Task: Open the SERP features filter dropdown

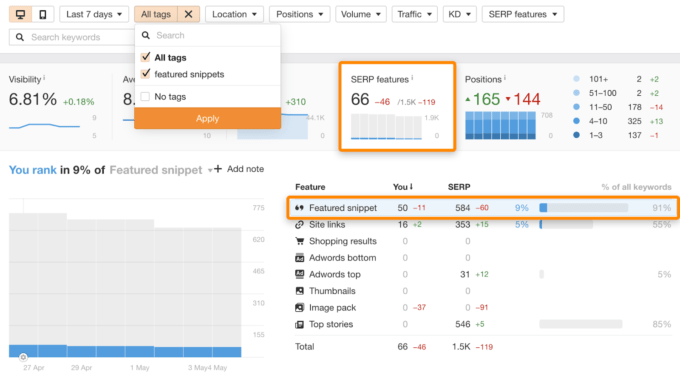Action: click(523, 14)
